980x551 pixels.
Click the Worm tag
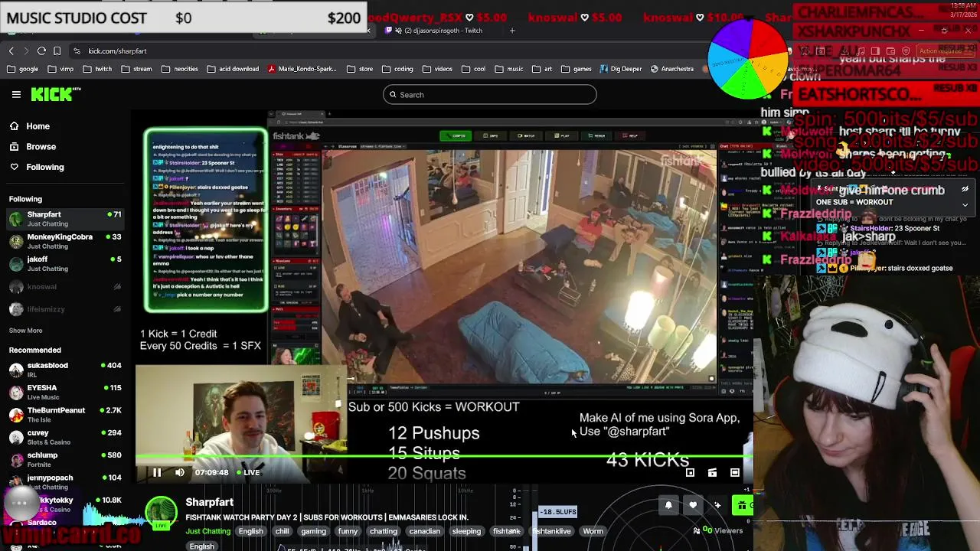(x=593, y=531)
